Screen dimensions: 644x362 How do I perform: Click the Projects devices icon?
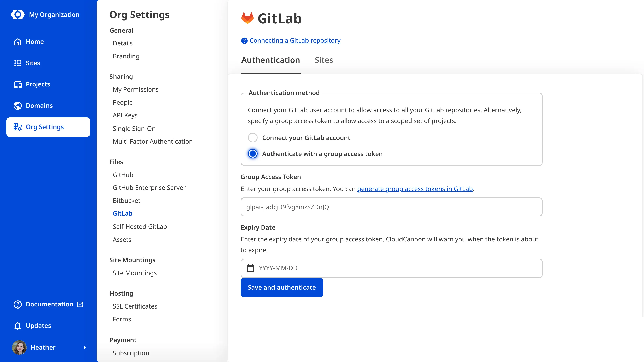point(18,84)
